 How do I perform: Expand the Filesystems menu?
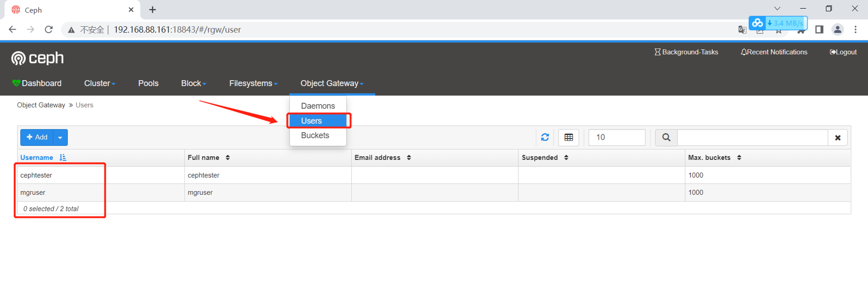point(253,83)
